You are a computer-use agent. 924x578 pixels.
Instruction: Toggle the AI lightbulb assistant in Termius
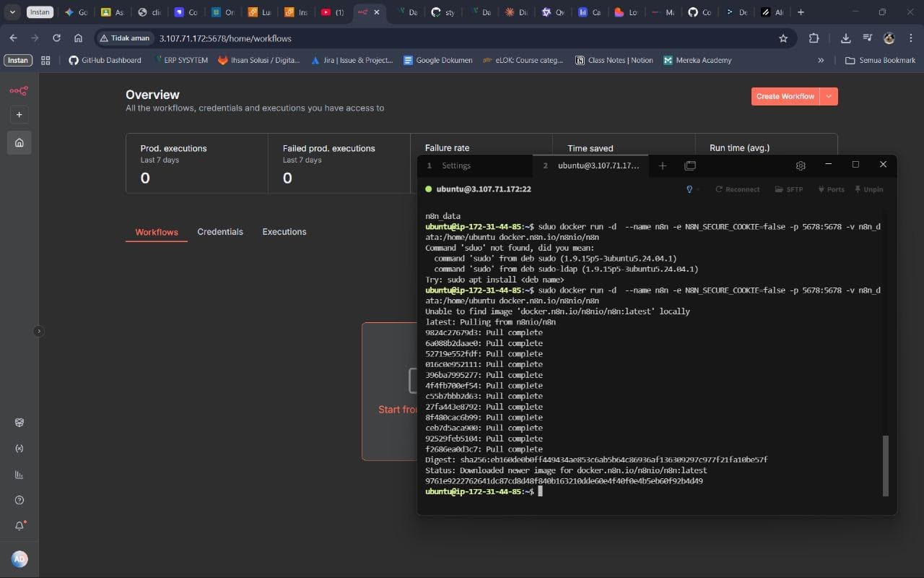coord(689,189)
